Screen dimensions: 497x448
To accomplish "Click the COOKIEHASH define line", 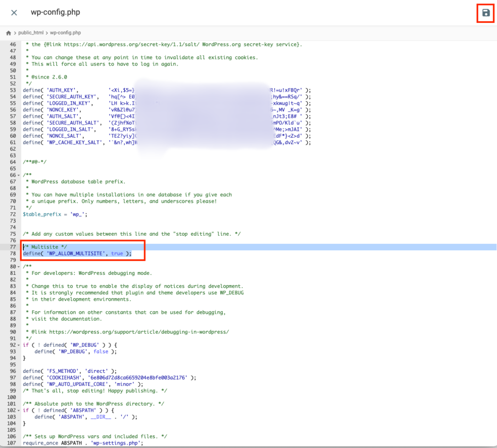I will coord(109,378).
